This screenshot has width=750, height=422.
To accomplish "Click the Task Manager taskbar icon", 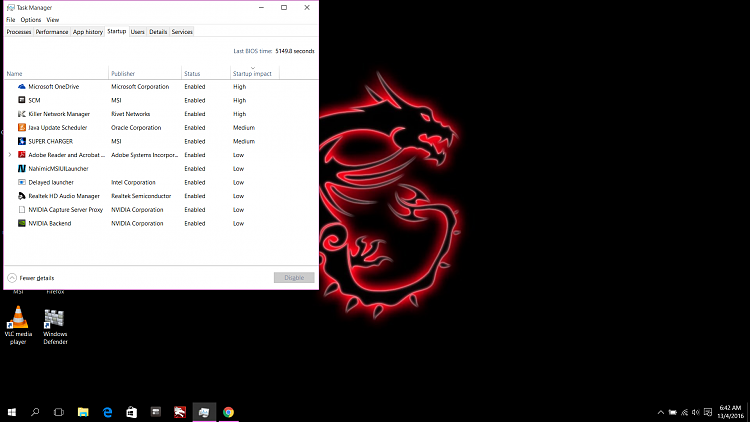I will pyautogui.click(x=204, y=412).
